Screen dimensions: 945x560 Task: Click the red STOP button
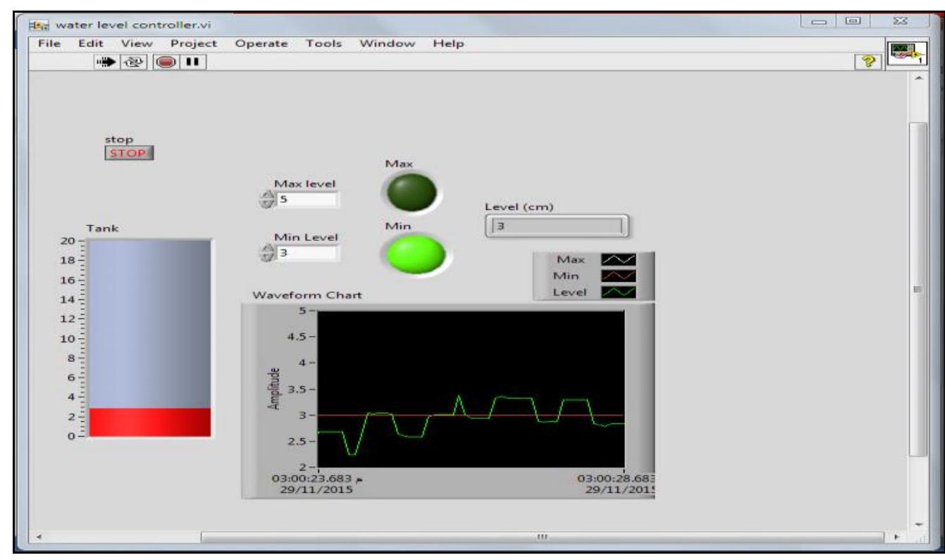tap(128, 154)
